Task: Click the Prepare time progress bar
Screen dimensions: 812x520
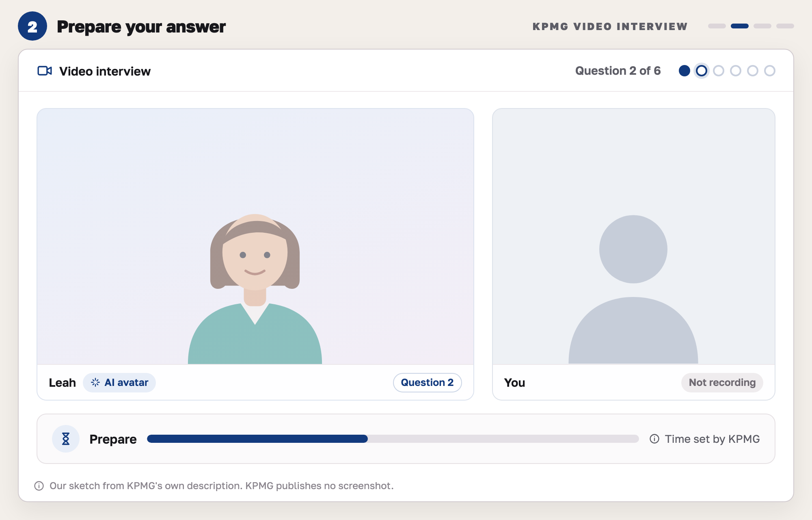Action: [393, 439]
